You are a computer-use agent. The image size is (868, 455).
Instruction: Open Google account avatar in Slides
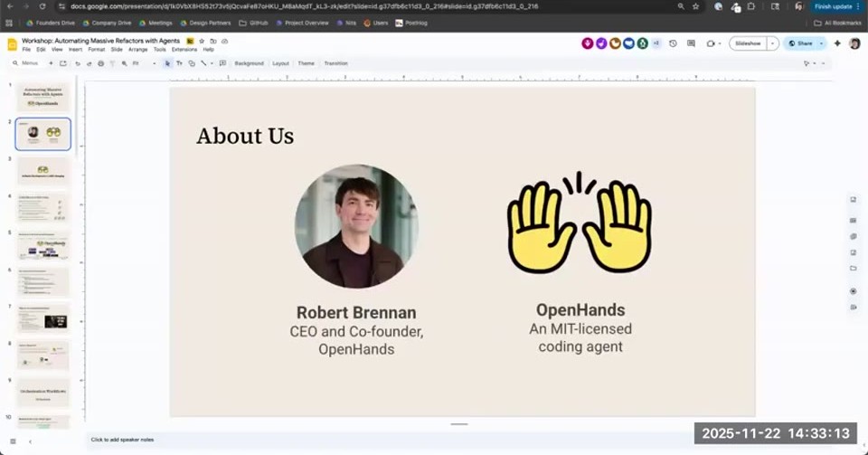click(854, 43)
